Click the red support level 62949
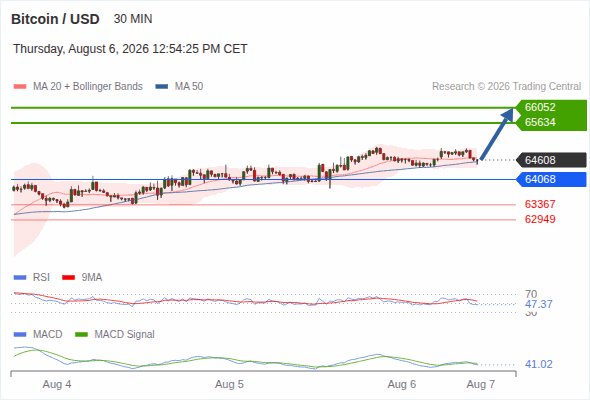Viewport: 590px width, 400px height. [x=540, y=219]
